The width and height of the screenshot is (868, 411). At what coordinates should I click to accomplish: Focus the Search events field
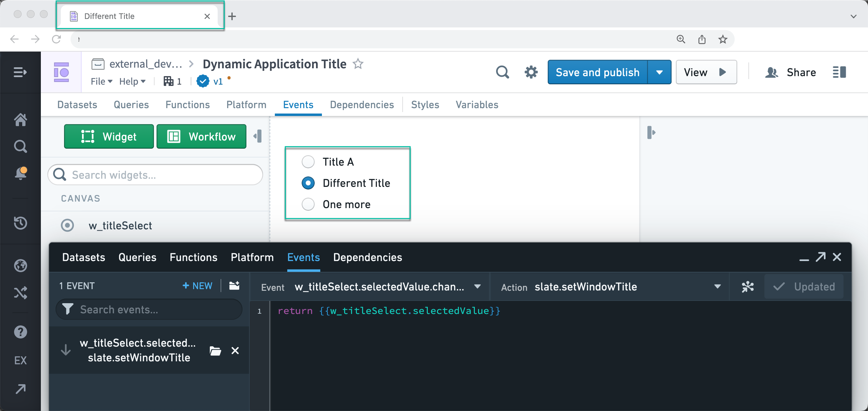tap(149, 309)
